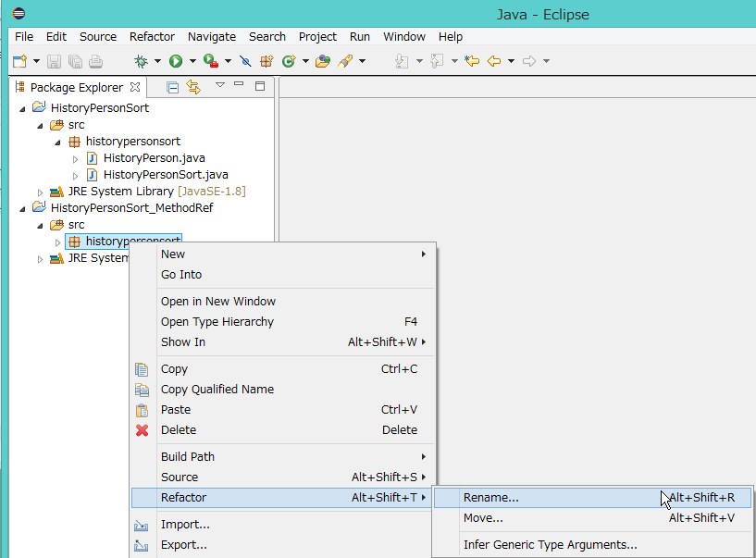This screenshot has height=558, width=756.
Task: Open the Back history dropdown arrow
Action: [x=511, y=61]
